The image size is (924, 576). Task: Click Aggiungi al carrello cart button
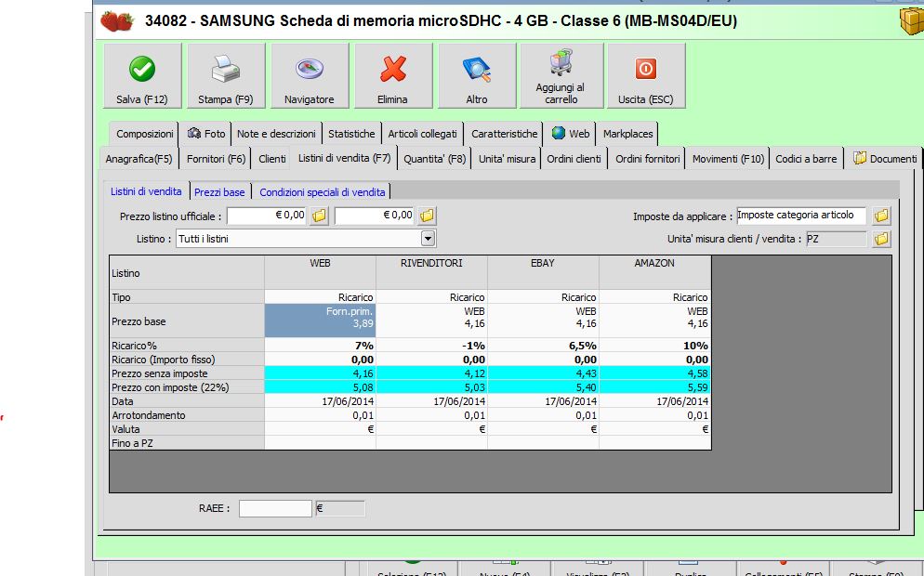[561, 76]
